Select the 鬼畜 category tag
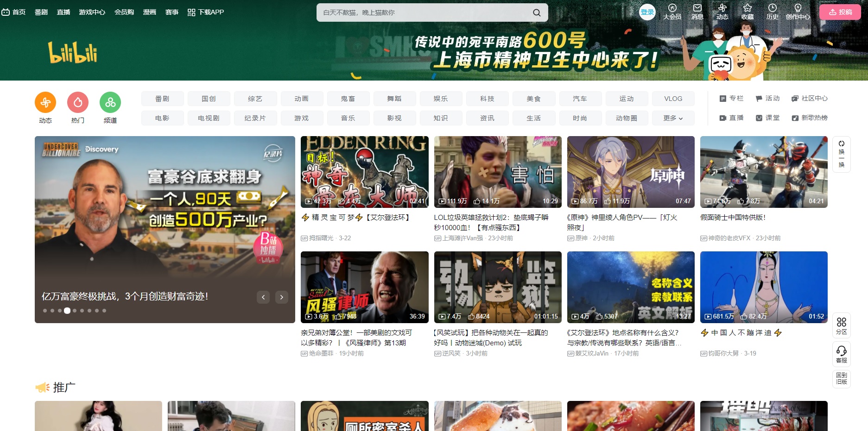The height and width of the screenshot is (431, 868). [x=348, y=99]
